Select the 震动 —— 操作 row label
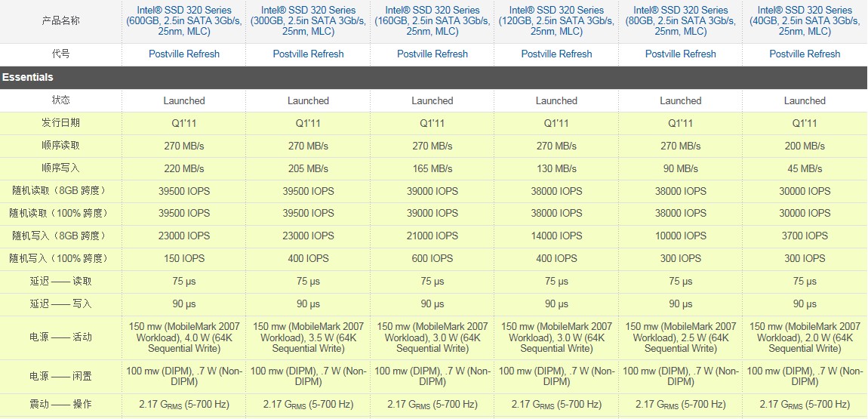Viewport: 868px width, 419px height. [60, 405]
